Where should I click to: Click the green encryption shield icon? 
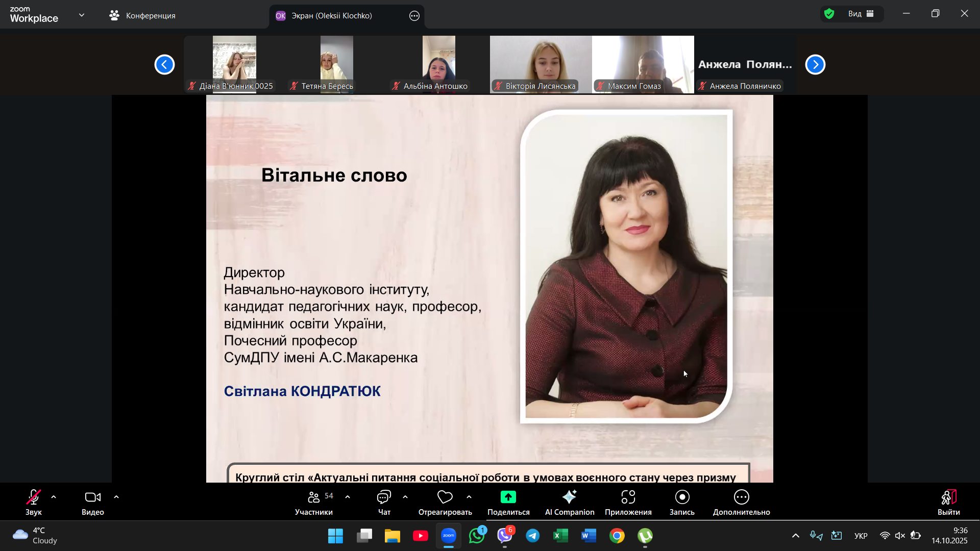click(x=829, y=14)
